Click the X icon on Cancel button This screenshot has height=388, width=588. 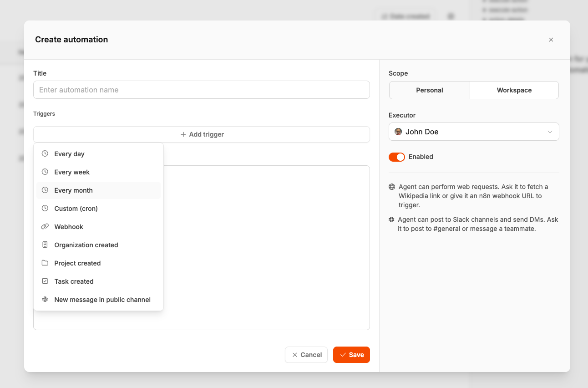(295, 355)
